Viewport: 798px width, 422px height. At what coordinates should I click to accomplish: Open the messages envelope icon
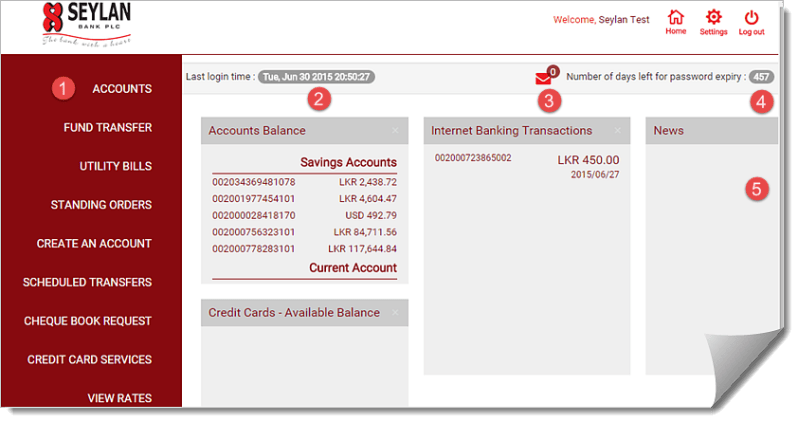(543, 78)
